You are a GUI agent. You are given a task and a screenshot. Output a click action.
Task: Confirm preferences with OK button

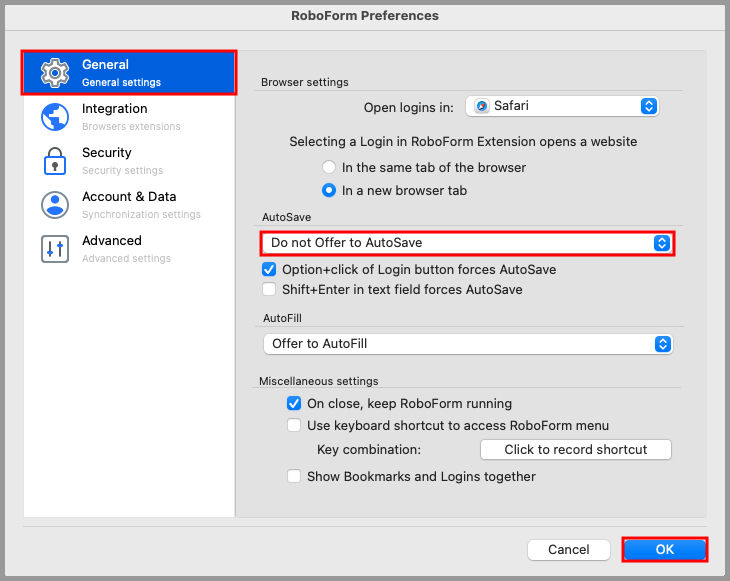(x=664, y=550)
